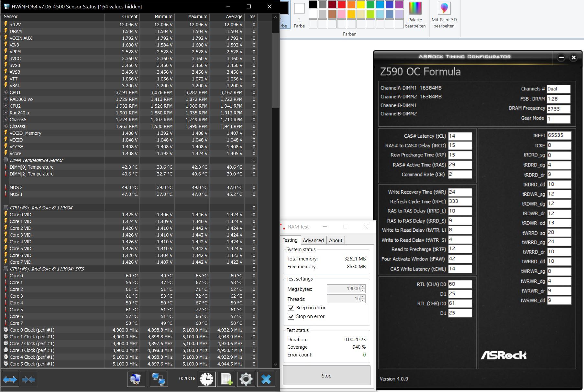
Task: Collapse Intel Core i9-11900K DTS group
Action: pyautogui.click(x=6, y=269)
